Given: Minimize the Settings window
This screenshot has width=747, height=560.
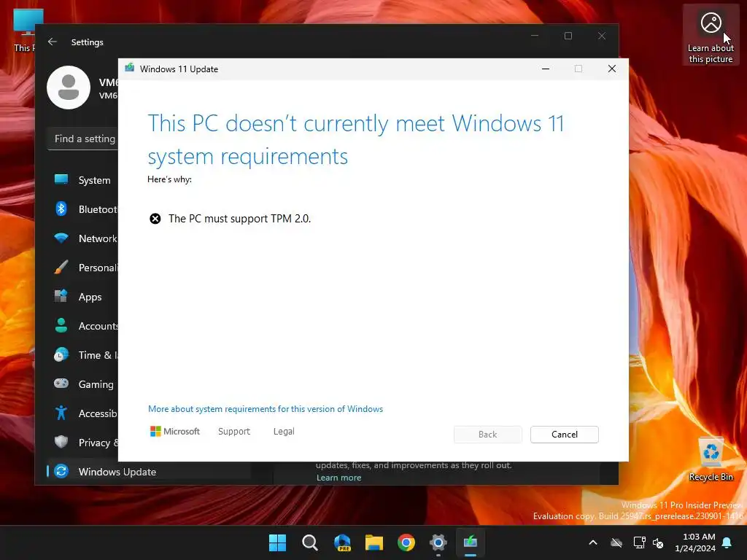Looking at the screenshot, I should 535,36.
